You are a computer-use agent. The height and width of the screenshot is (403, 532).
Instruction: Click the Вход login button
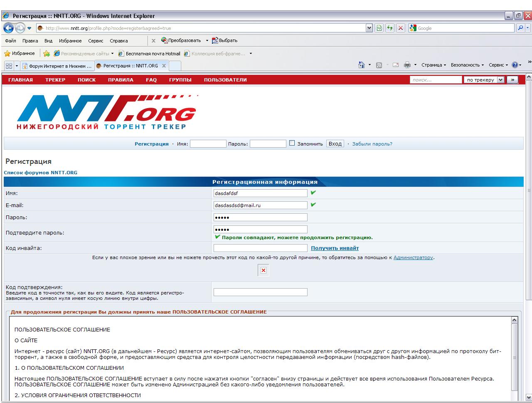[x=335, y=143]
